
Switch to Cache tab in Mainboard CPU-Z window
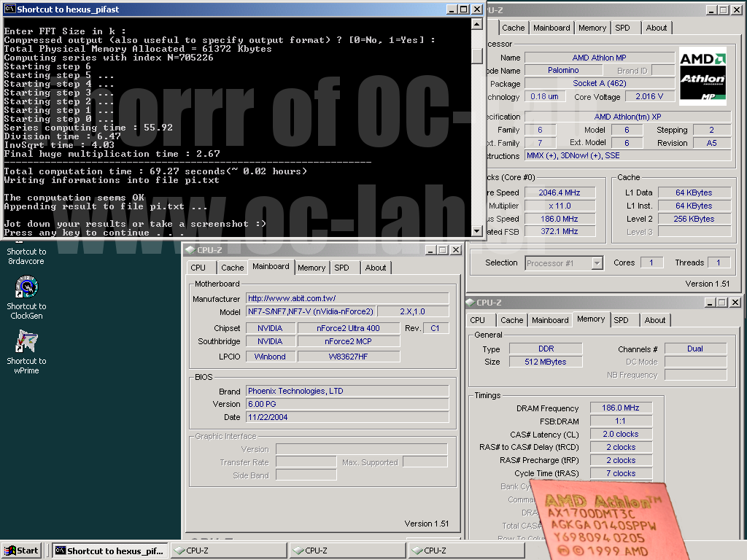(x=233, y=268)
